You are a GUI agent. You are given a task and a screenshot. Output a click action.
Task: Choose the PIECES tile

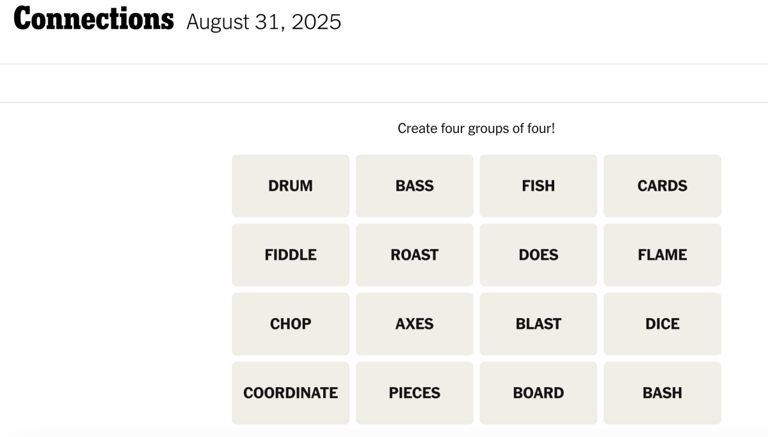pos(414,393)
